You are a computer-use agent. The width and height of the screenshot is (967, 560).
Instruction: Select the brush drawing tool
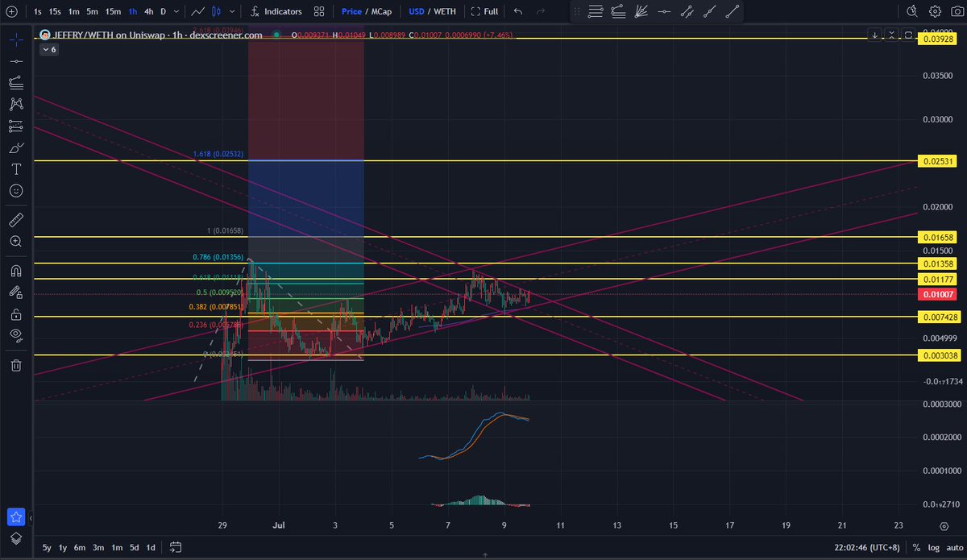coord(16,148)
